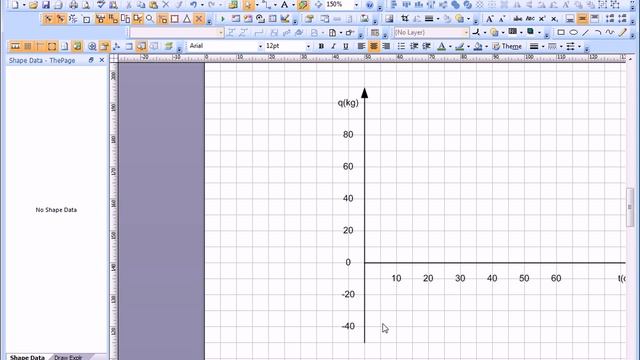Select the Text tool (A icon)

coord(284,5)
